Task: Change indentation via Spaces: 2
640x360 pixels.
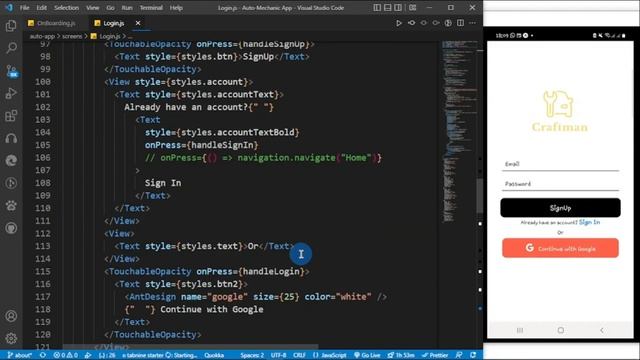Action: pos(252,355)
